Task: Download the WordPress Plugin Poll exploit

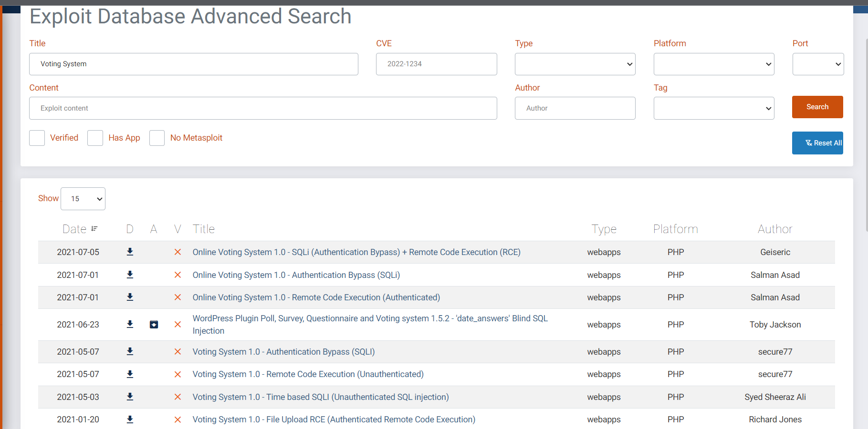Action: pos(130,324)
